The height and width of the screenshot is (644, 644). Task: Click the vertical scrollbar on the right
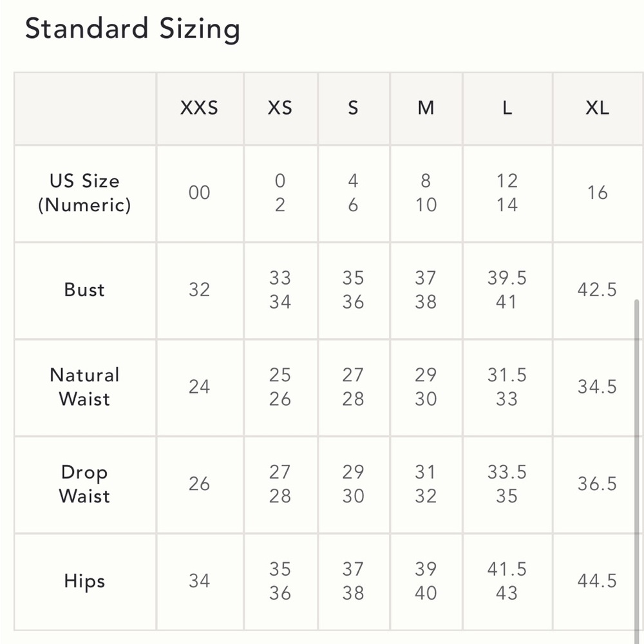[x=638, y=464]
